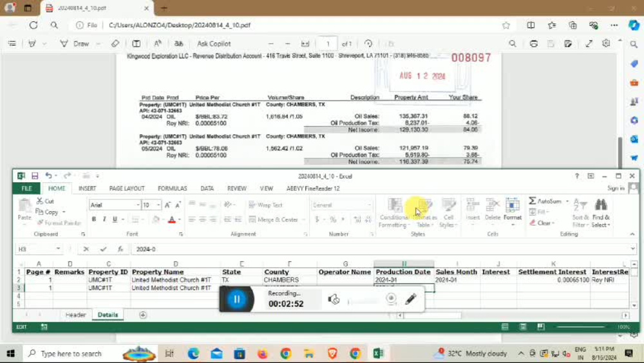644x363 pixels.
Task: Open the Copilot sidebar icon
Action: pos(634,25)
